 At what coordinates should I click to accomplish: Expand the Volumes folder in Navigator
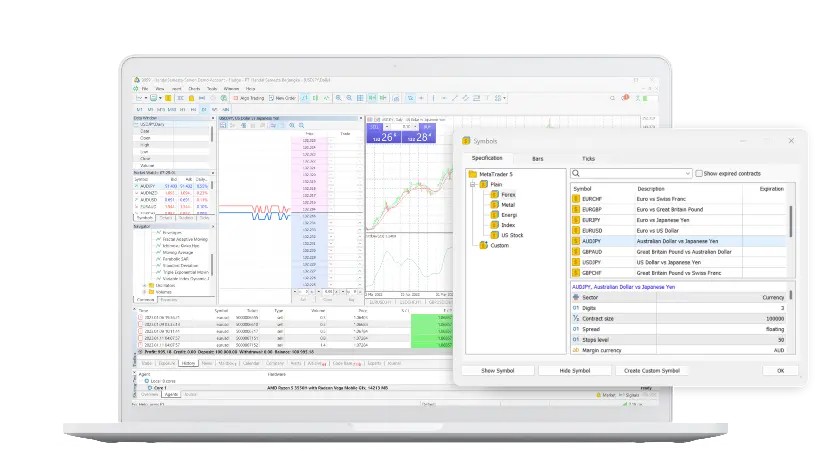click(145, 292)
